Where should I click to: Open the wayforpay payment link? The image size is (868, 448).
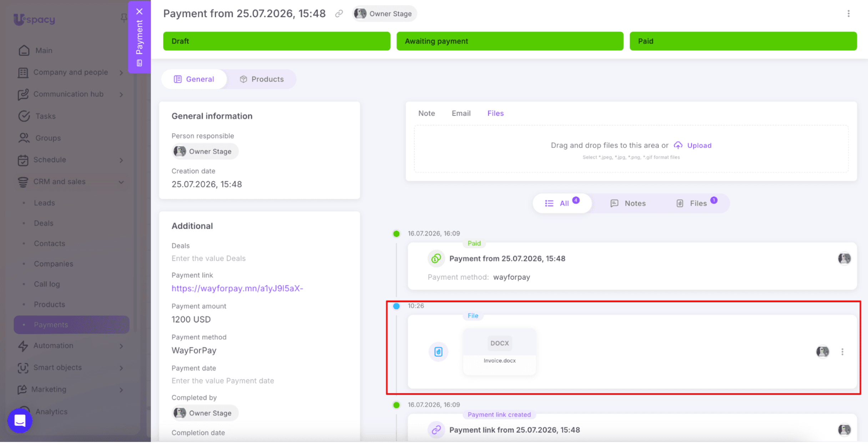237,288
